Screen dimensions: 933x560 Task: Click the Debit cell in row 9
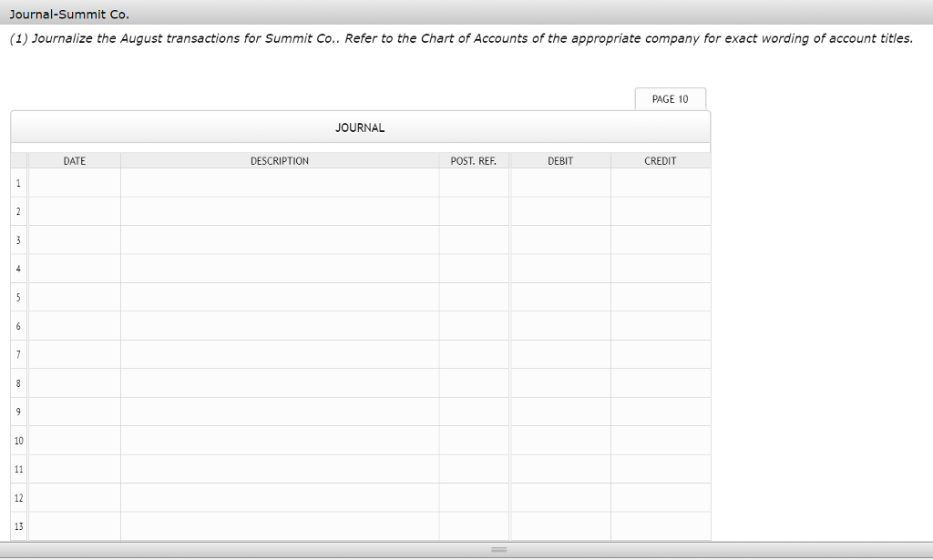[560, 412]
